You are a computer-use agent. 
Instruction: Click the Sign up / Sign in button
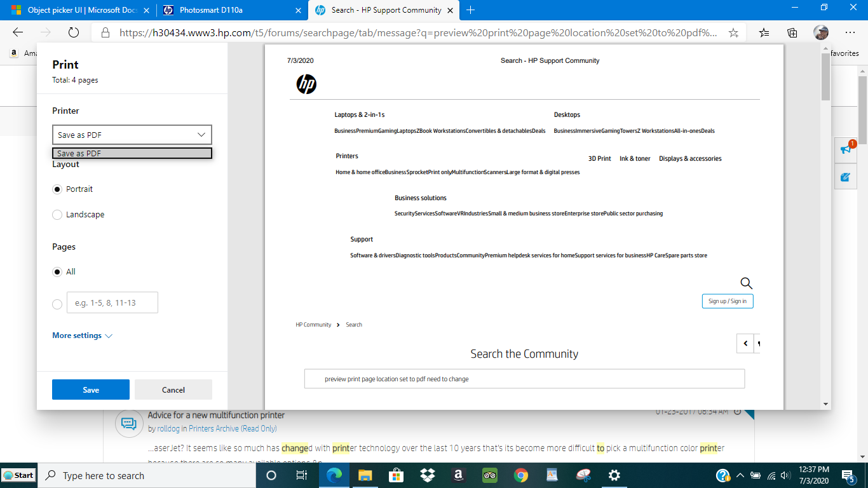(x=728, y=301)
